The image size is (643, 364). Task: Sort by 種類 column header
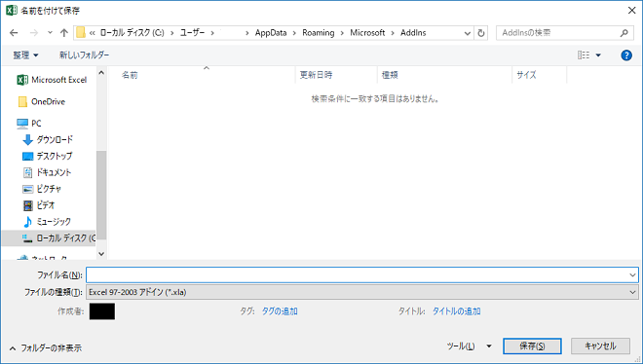pos(390,75)
